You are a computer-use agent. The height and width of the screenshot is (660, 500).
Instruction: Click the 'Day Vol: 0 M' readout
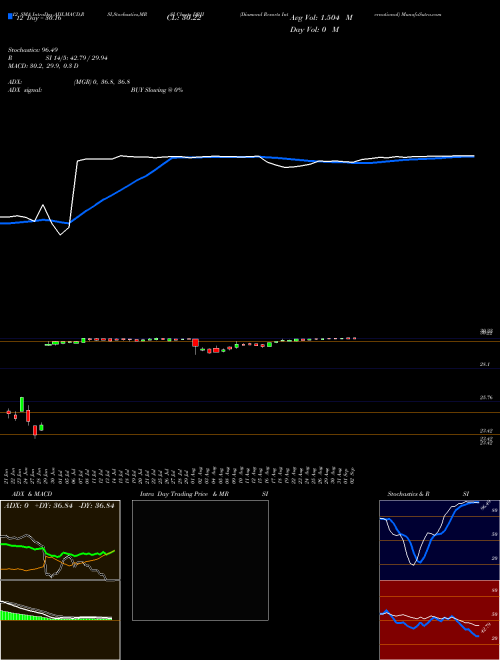(x=314, y=30)
